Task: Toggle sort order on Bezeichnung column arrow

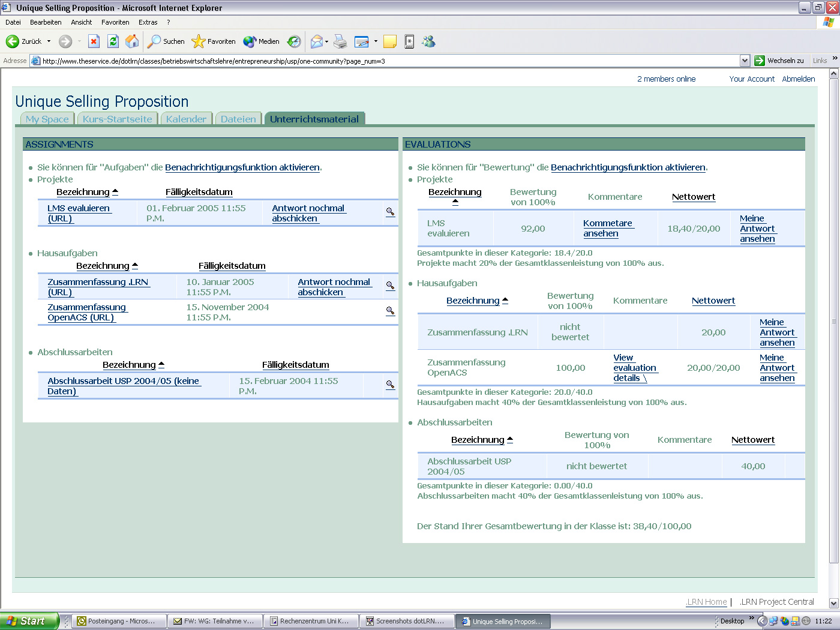Action: click(x=115, y=190)
